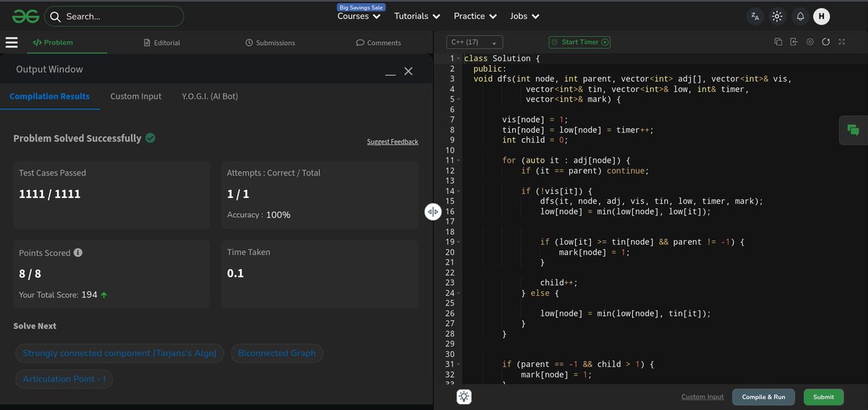This screenshot has height=410, width=868.
Task: Click the Suggest Feedback link
Action: 392,142
